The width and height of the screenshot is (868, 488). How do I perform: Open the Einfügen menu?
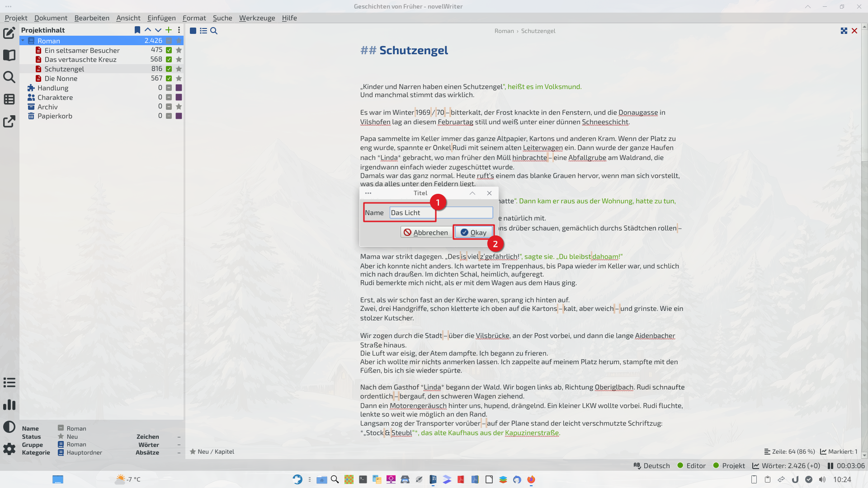tap(161, 18)
